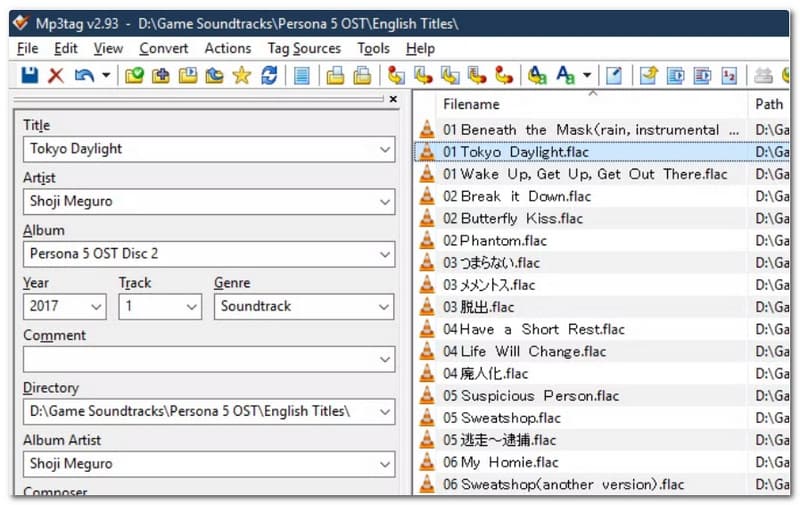Image resolution: width=800 pixels, height=505 pixels.
Task: Close the tag panel with the small x
Action: click(x=393, y=99)
